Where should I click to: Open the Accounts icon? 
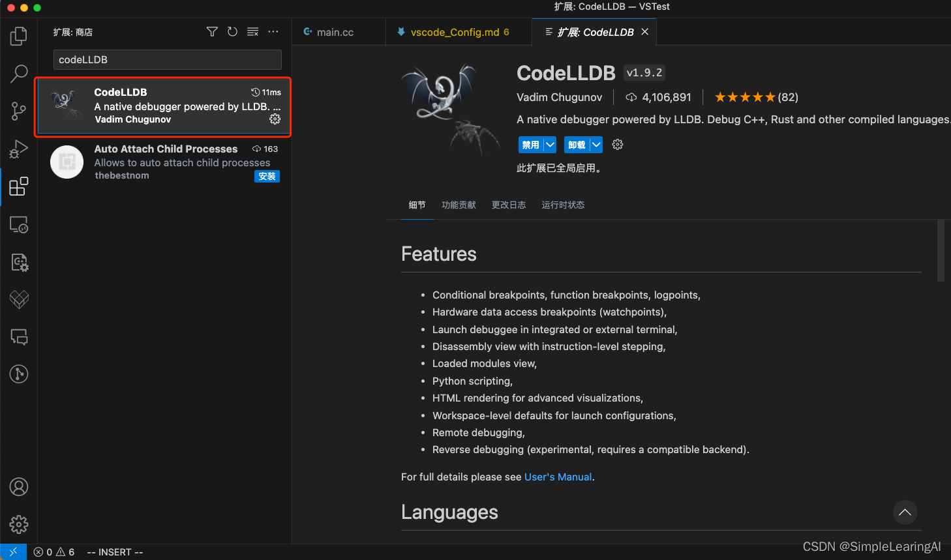click(19, 487)
